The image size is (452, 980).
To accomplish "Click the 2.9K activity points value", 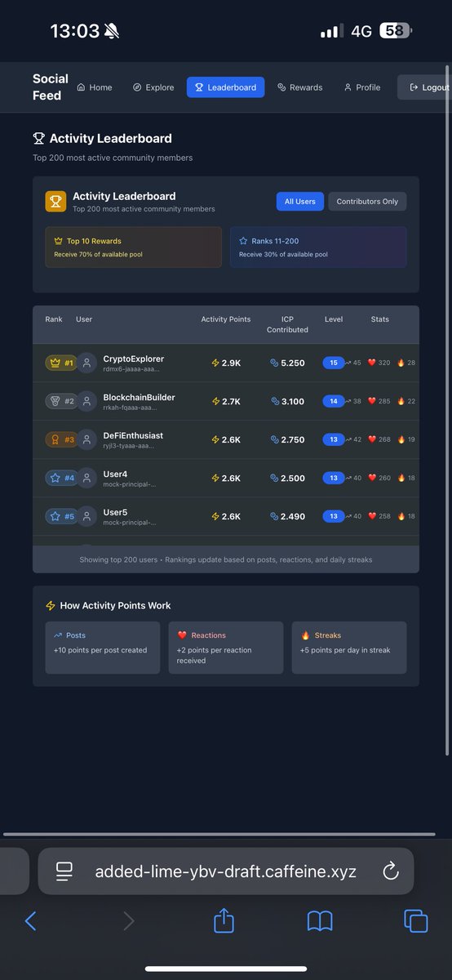I will [226, 363].
